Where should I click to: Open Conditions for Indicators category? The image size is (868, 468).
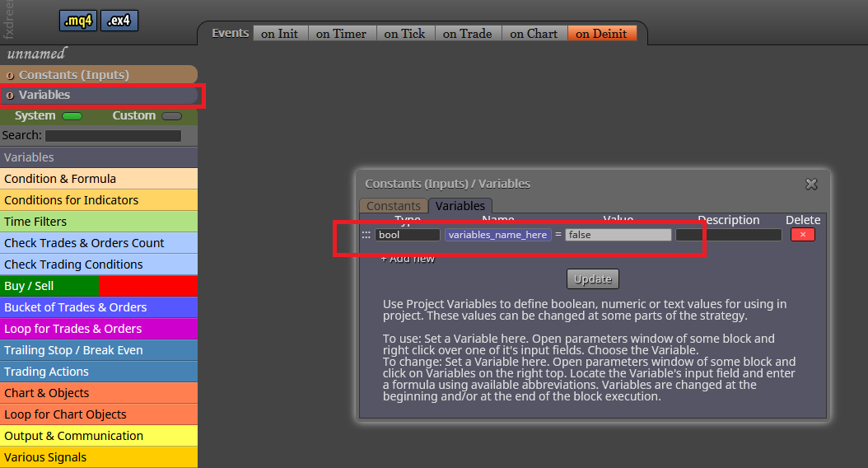click(99, 200)
